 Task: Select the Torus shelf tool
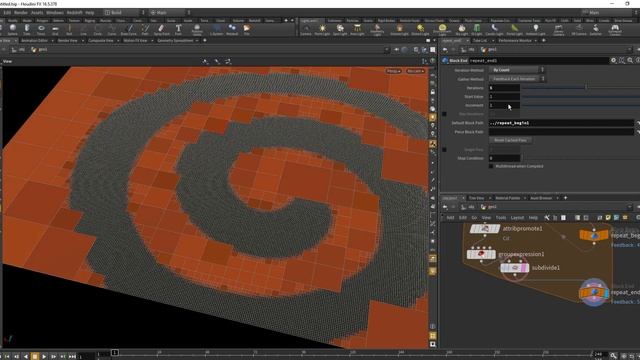pyautogui.click(x=41, y=29)
